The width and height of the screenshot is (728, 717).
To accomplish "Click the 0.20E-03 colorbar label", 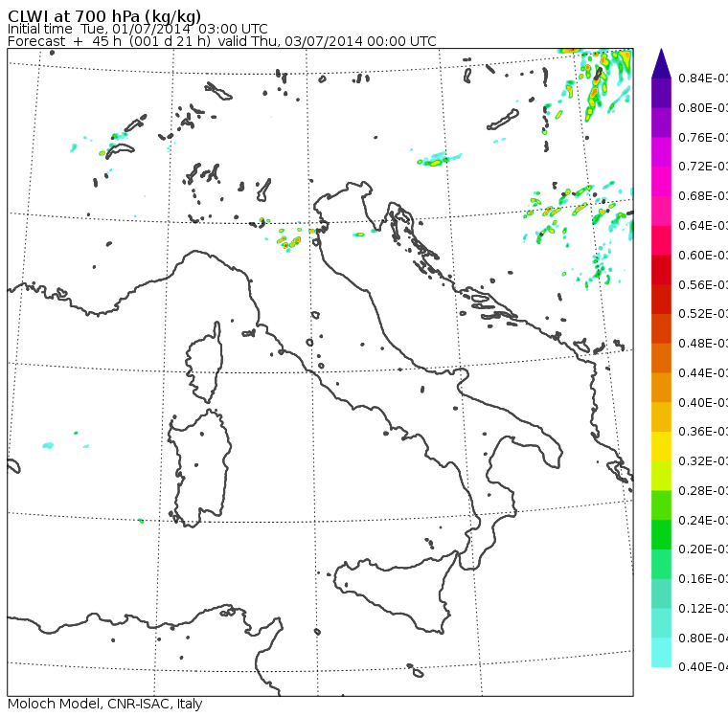I will pos(703,549).
